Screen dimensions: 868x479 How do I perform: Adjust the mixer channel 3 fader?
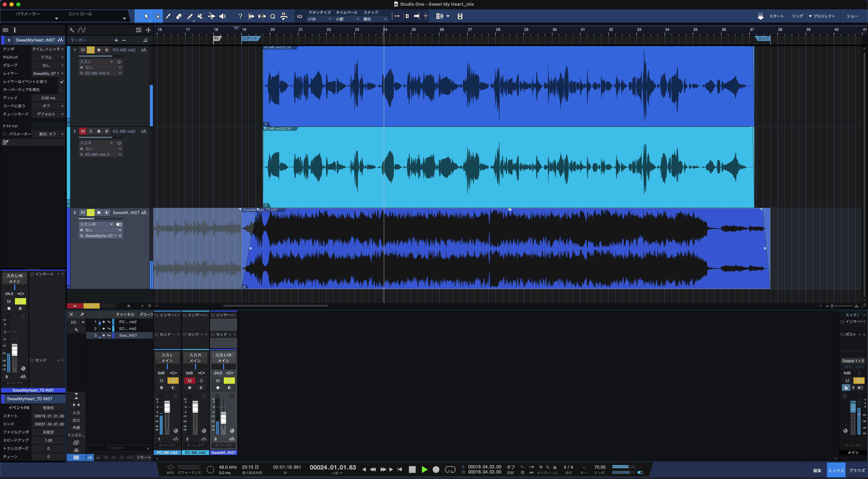[x=223, y=418]
